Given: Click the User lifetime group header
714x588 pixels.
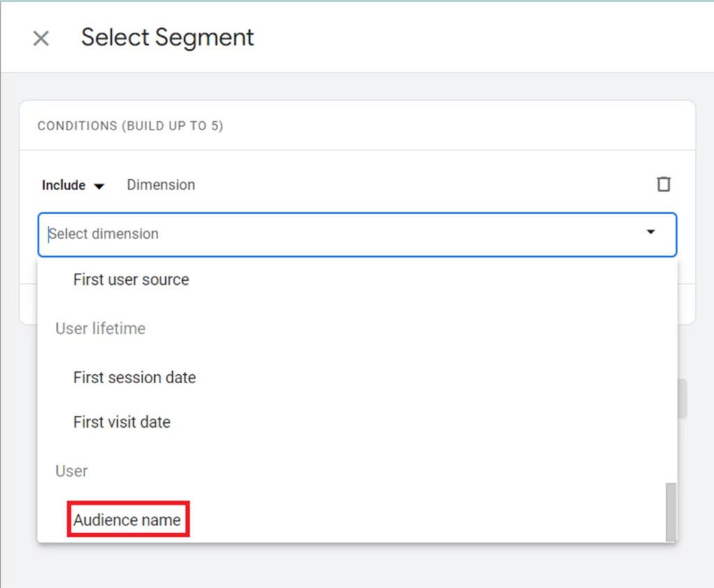Looking at the screenshot, I should (100, 329).
